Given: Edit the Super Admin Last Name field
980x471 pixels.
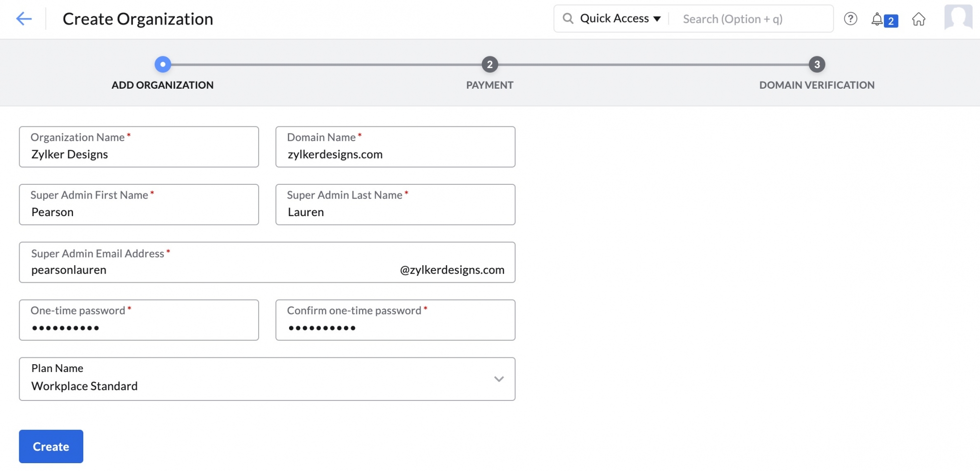Looking at the screenshot, I should pyautogui.click(x=395, y=212).
